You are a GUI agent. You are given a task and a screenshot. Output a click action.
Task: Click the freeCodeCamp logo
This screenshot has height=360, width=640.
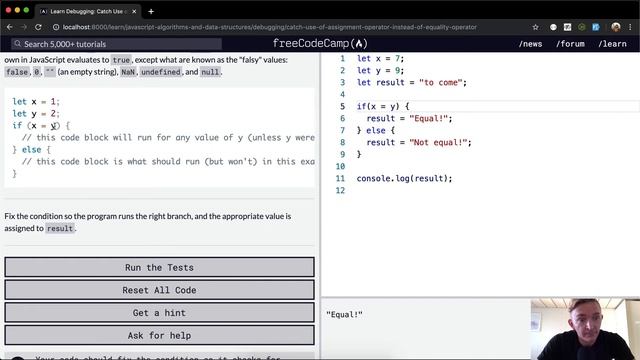click(320, 43)
